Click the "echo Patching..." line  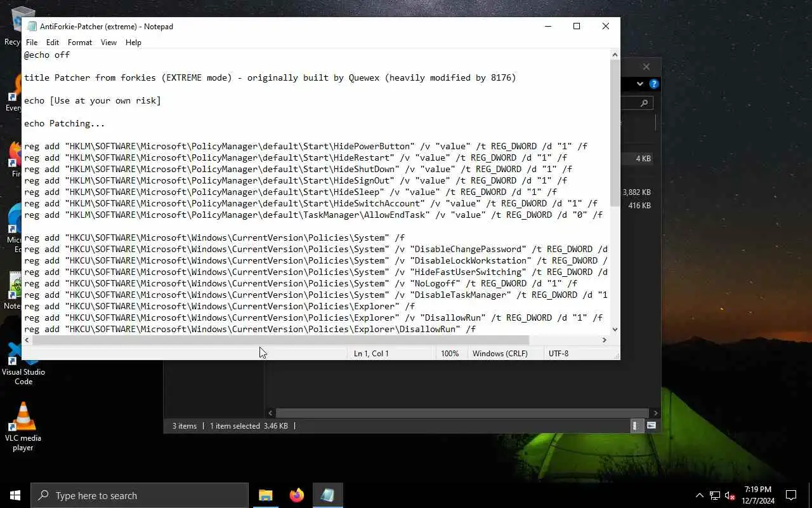pyautogui.click(x=65, y=124)
